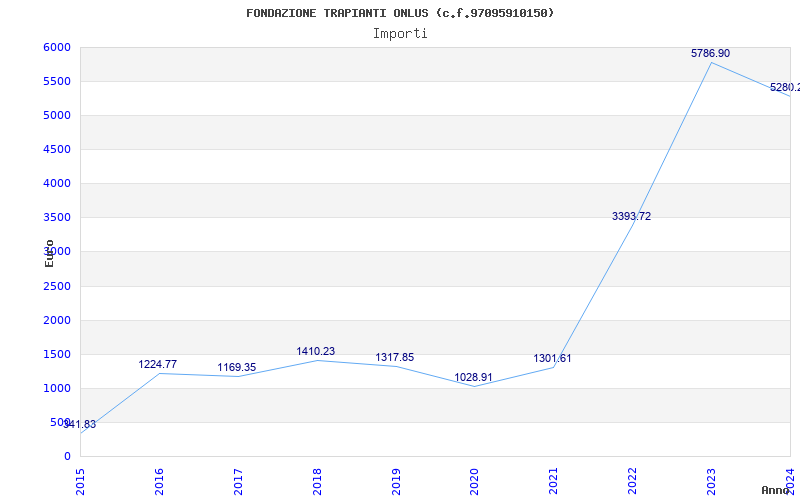Viewport: 800px width, 500px height.
Task: Click the Euro y-axis title
Action: coord(49,253)
